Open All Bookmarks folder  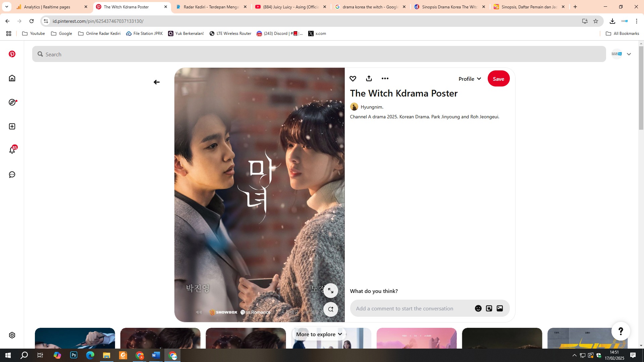(623, 34)
